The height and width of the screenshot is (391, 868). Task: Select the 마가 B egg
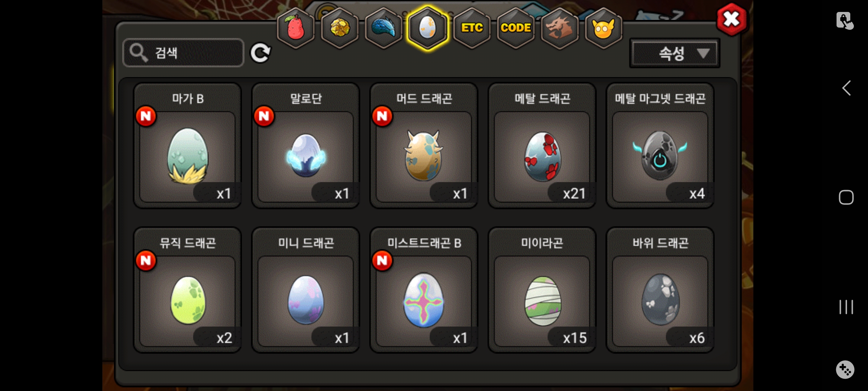pos(187,146)
